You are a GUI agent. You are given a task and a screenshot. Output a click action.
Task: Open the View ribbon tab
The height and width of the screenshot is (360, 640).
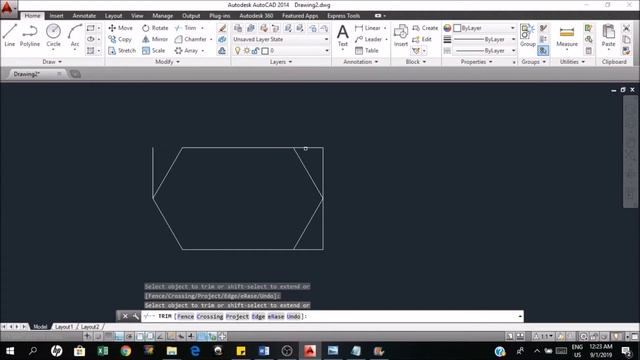point(137,16)
